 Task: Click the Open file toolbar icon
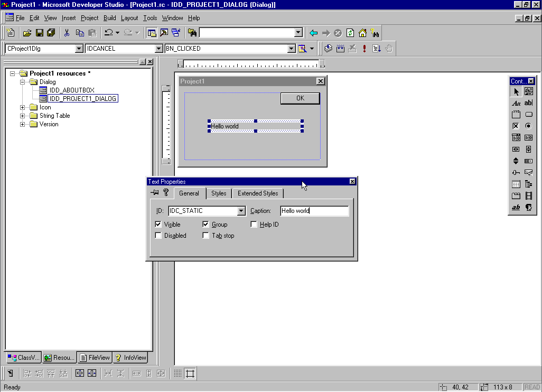(x=27, y=33)
